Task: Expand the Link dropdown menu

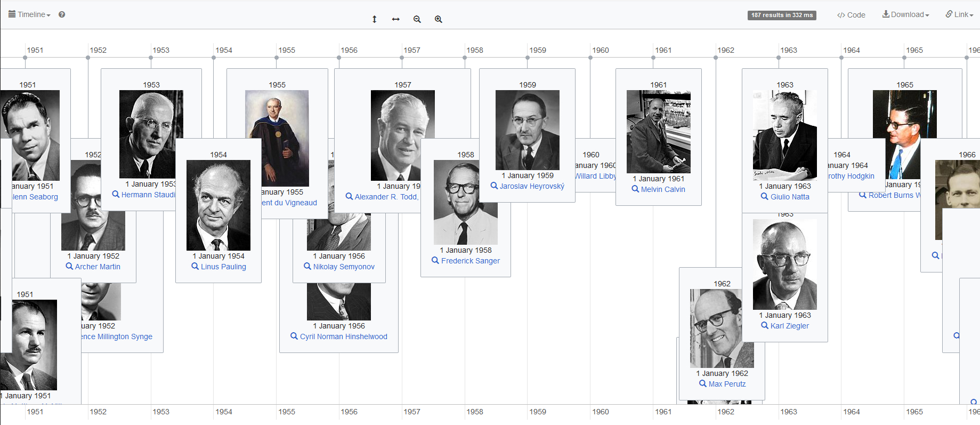Action: [960, 14]
